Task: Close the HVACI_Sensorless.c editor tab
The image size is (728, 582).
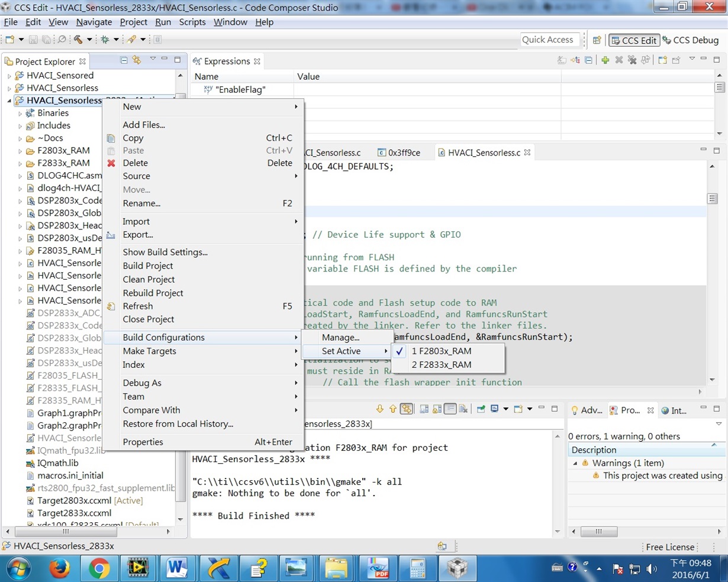Action: pyautogui.click(x=527, y=153)
